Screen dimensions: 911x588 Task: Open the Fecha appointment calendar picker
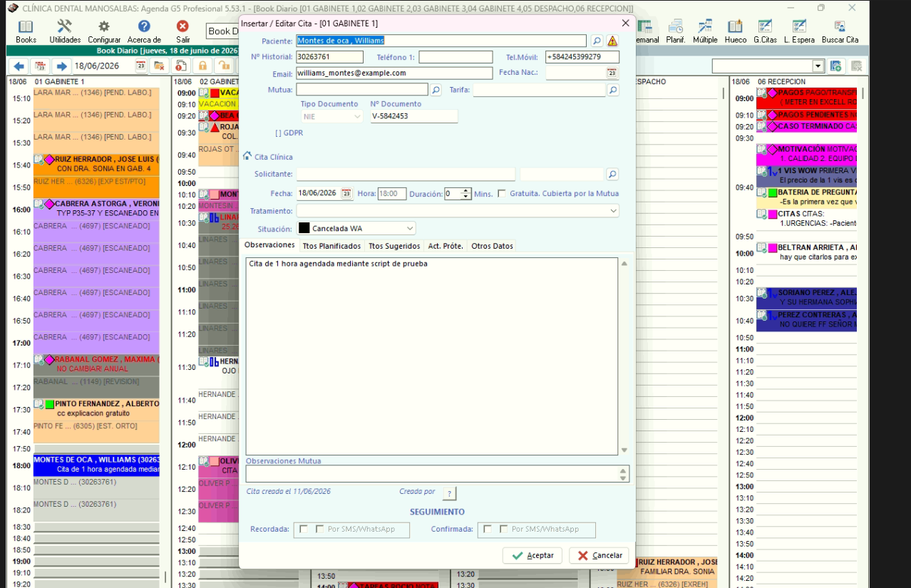(x=346, y=193)
